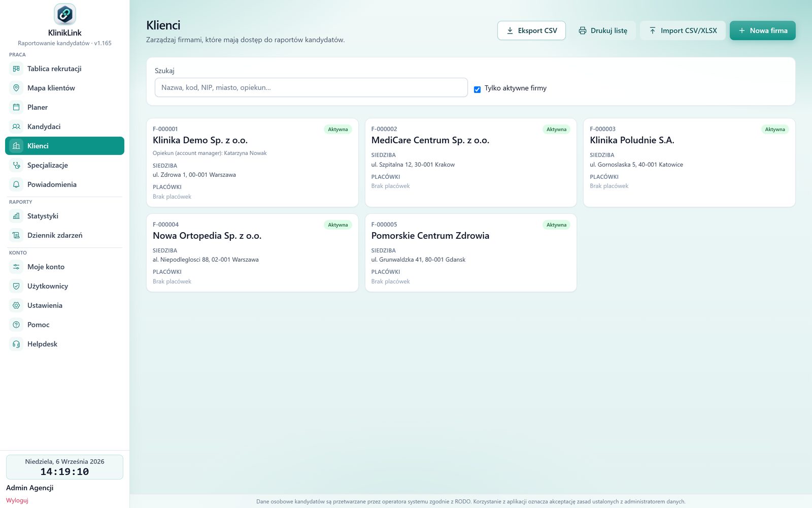Open Tablica rekrutacji menu item
Viewport: 812px width, 508px height.
pyautogui.click(x=64, y=69)
